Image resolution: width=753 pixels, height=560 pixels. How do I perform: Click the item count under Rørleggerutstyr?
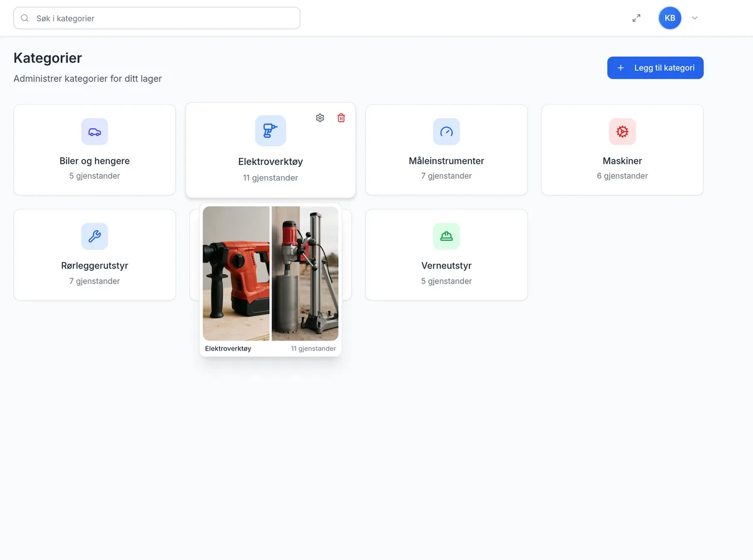[x=95, y=281]
